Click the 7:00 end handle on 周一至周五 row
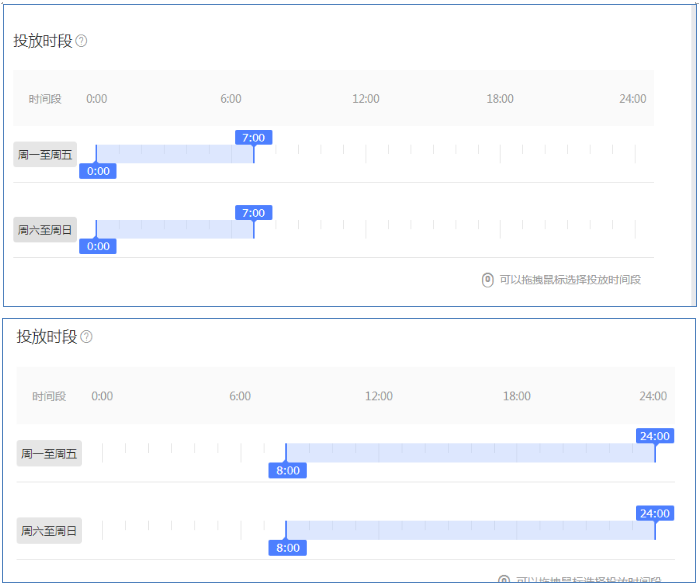 click(x=254, y=137)
